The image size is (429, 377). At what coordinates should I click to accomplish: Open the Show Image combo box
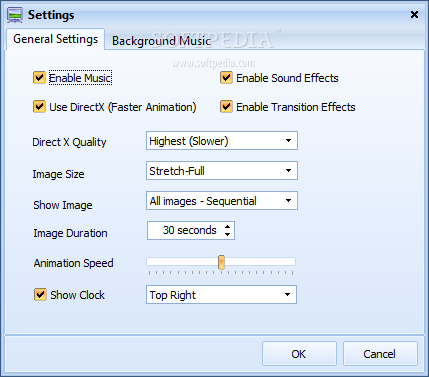point(222,201)
